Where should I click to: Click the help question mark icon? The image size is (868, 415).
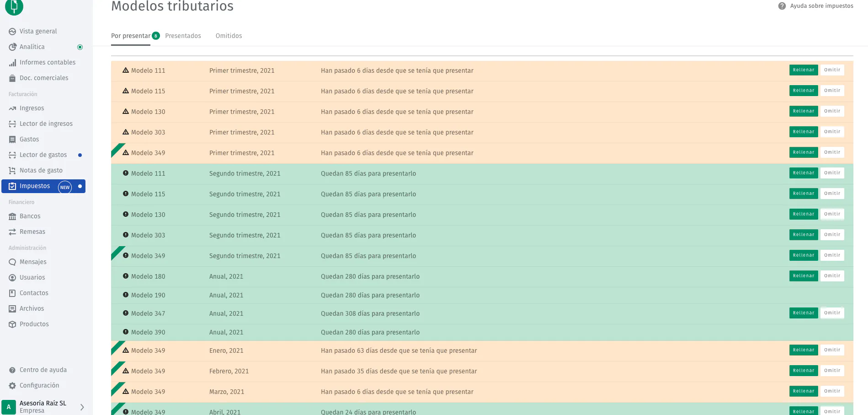coord(782,6)
